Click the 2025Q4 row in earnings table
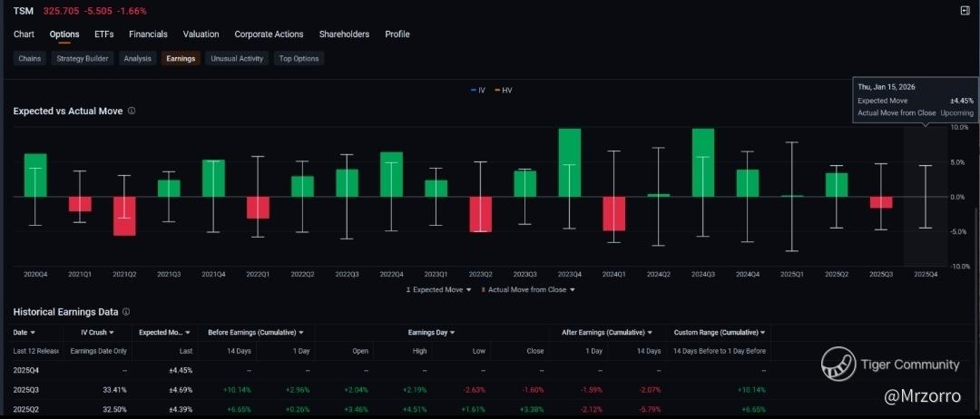This screenshot has width=980, height=419. pyautogui.click(x=392, y=370)
